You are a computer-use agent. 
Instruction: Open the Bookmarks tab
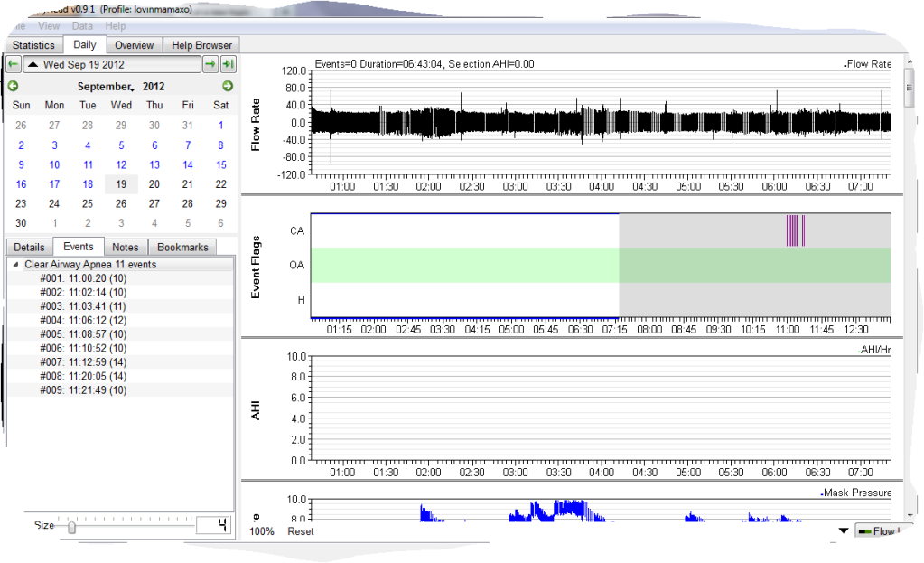pyautogui.click(x=182, y=247)
